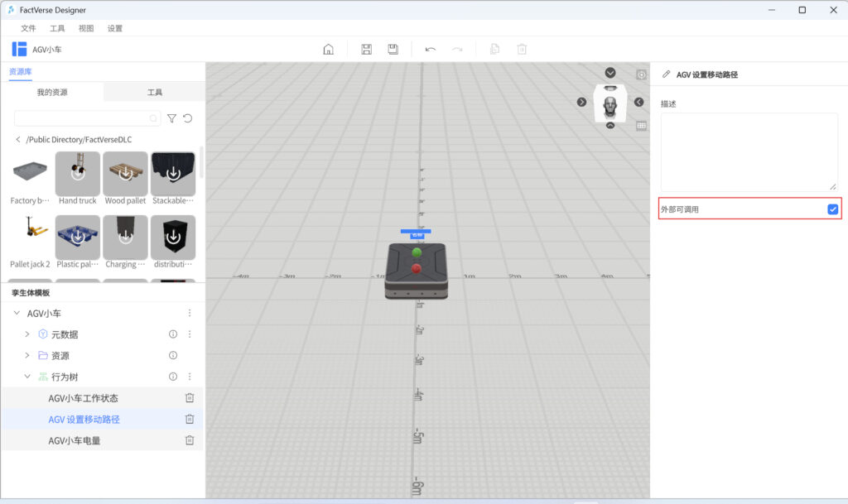848x504 pixels.
Task: Open more options for 元数据
Action: (190, 334)
